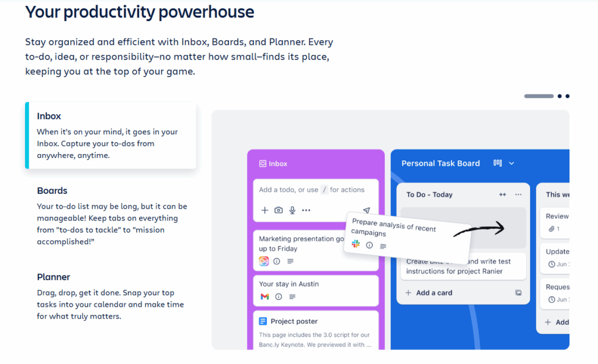Click the camera icon in the Inbox composer

pyautogui.click(x=279, y=210)
